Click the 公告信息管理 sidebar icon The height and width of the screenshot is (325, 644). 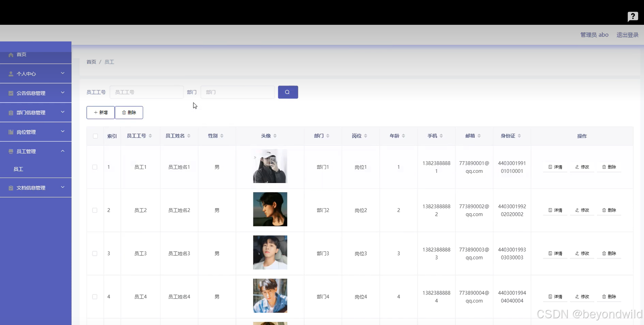pos(11,93)
